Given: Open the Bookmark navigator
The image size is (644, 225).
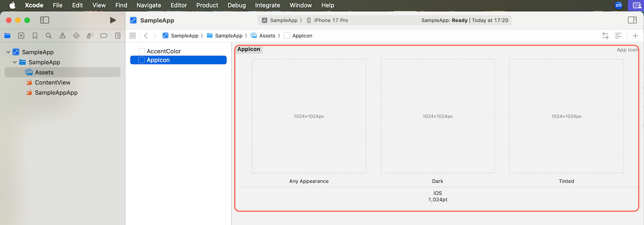Looking at the screenshot, I should (35, 36).
